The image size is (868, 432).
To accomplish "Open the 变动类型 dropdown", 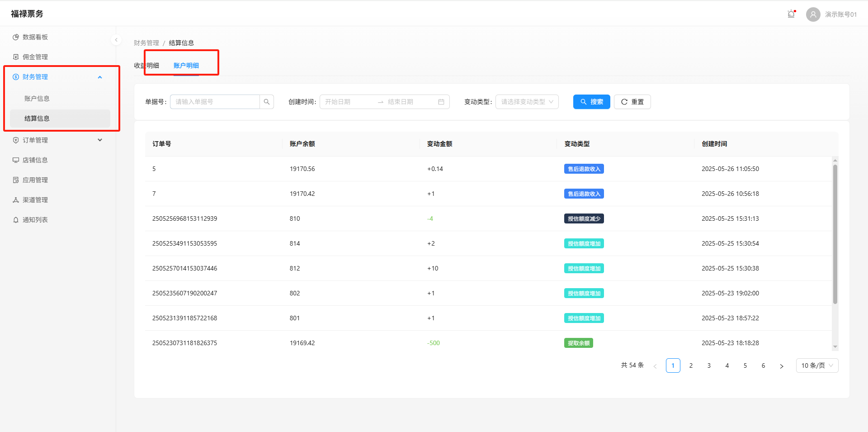I will coord(527,102).
